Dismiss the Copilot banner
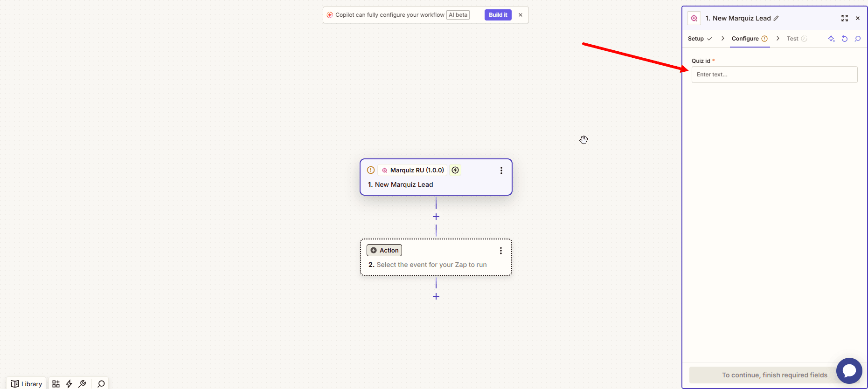The image size is (868, 389). pyautogui.click(x=521, y=15)
